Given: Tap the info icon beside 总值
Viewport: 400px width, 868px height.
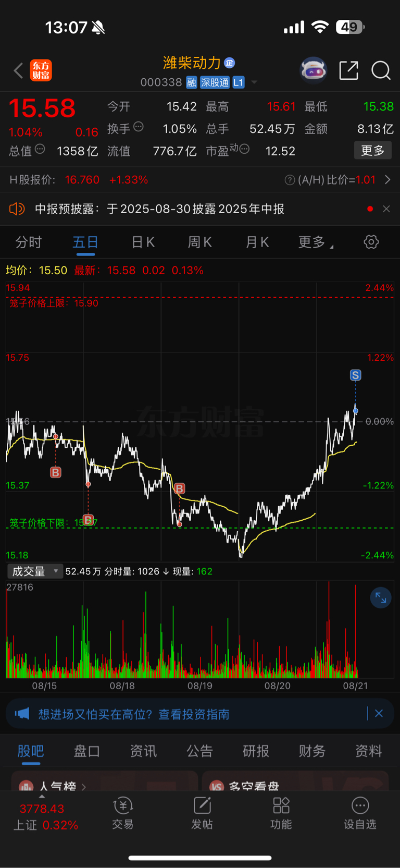Looking at the screenshot, I should [x=40, y=150].
